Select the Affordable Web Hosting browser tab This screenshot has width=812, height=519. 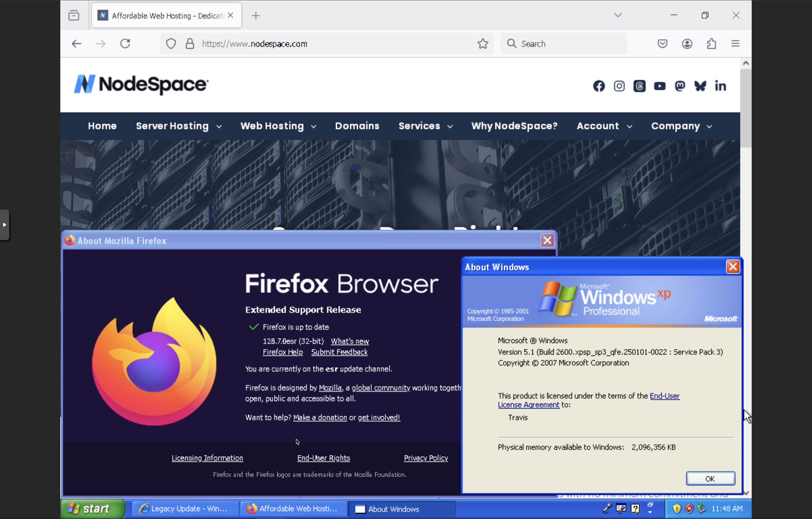point(167,16)
